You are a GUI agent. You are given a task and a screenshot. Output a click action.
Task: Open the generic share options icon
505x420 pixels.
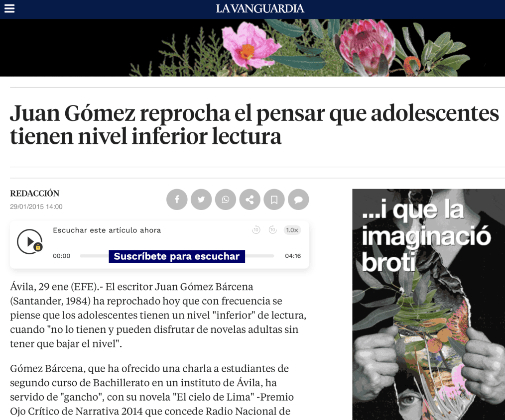(250, 200)
